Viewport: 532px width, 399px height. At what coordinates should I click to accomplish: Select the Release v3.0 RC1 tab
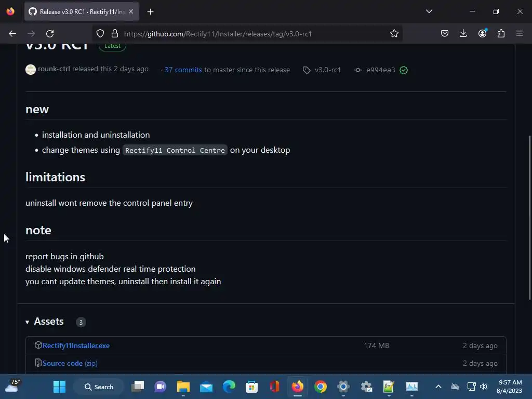click(82, 12)
